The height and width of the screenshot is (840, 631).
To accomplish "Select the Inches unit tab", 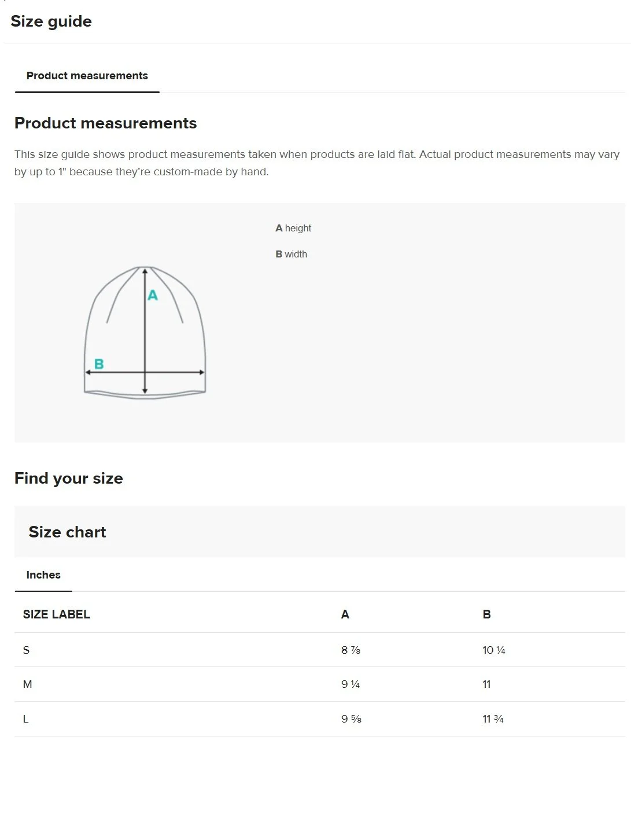I will click(43, 575).
